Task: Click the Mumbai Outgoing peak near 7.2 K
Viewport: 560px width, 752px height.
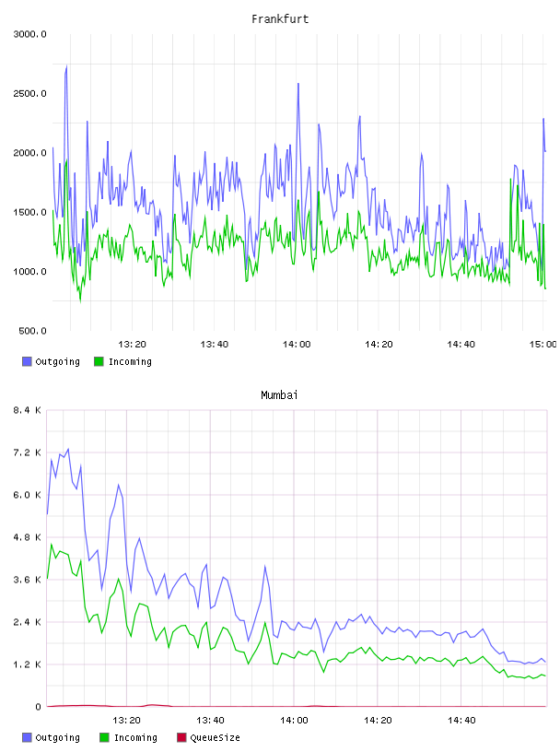Action: pyautogui.click(x=68, y=450)
